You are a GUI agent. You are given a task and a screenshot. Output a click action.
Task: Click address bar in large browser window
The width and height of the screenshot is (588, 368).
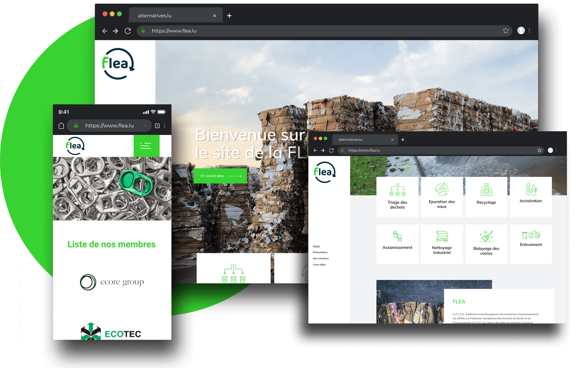click(x=325, y=31)
